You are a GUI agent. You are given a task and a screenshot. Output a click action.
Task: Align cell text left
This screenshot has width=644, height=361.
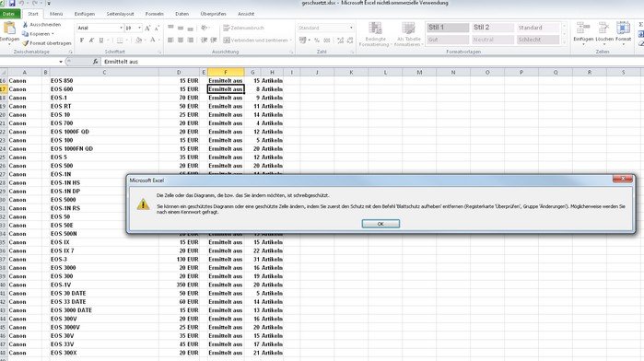pos(170,41)
